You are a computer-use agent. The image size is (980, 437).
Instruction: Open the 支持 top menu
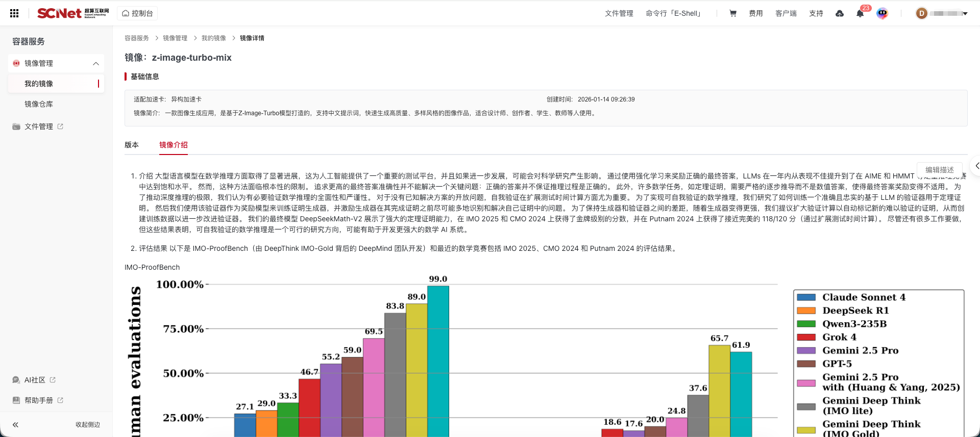816,13
